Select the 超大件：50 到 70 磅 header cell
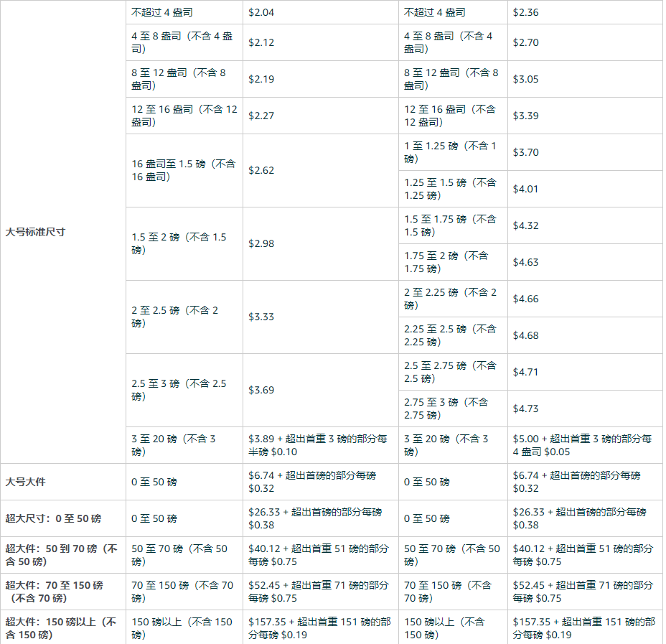The height and width of the screenshot is (644, 666). click(61, 555)
